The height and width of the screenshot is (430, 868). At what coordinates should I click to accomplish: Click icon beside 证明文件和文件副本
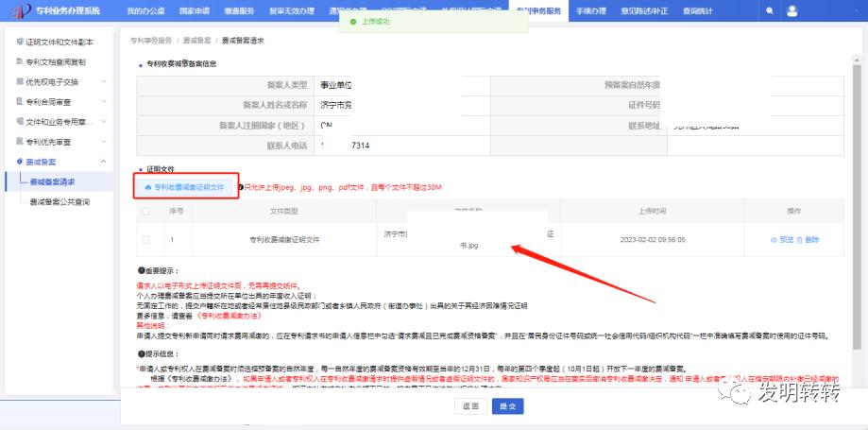[20, 43]
